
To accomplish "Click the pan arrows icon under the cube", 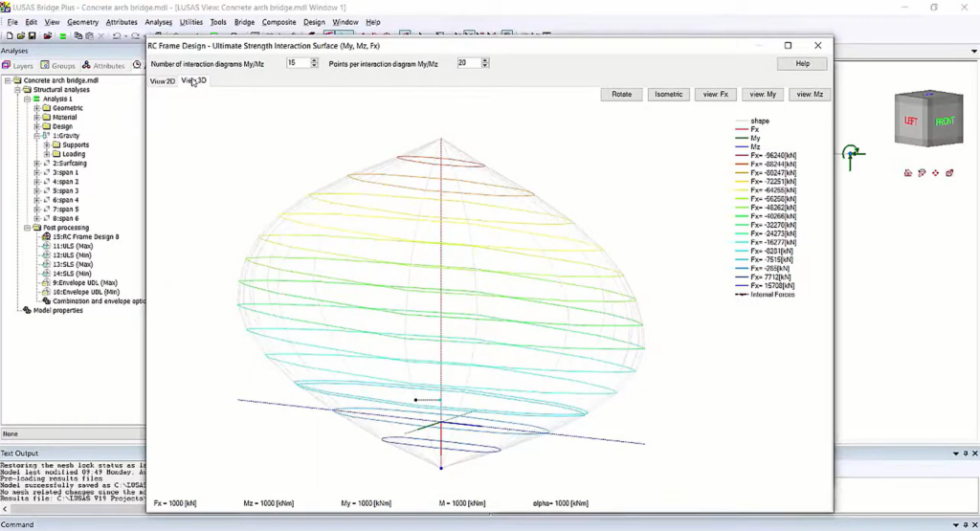I will [935, 173].
